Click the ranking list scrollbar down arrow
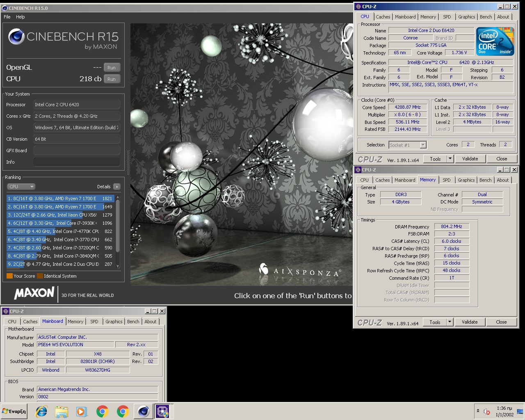The width and height of the screenshot is (525, 420). (118, 266)
